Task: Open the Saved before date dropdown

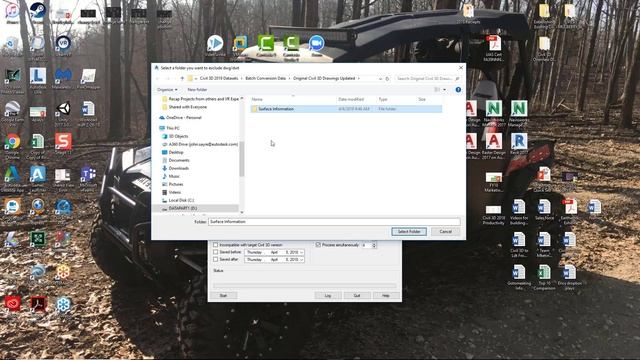Action: [x=302, y=252]
